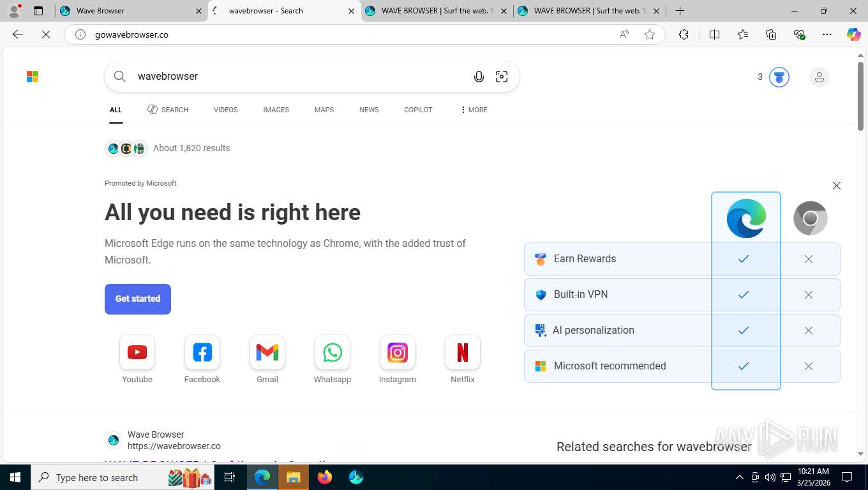Open the Gmail shortcut
Screen dimensions: 868x490
(267, 359)
